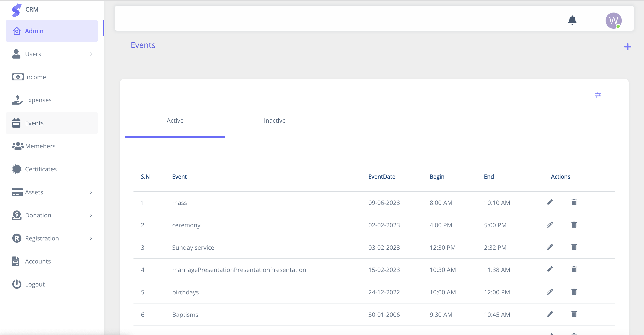The image size is (644, 335).
Task: Click the trash icon for Baptisms
Action: pyautogui.click(x=574, y=314)
